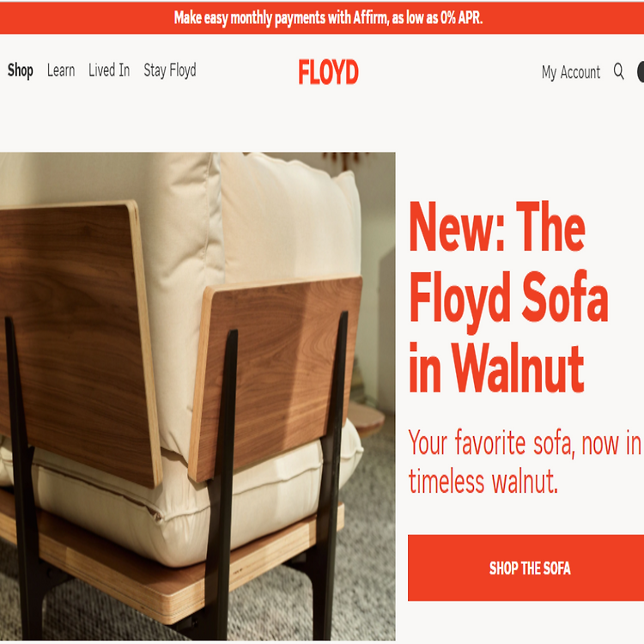The image size is (644, 644).
Task: Visit the Stay Floyd page
Action: pyautogui.click(x=170, y=70)
